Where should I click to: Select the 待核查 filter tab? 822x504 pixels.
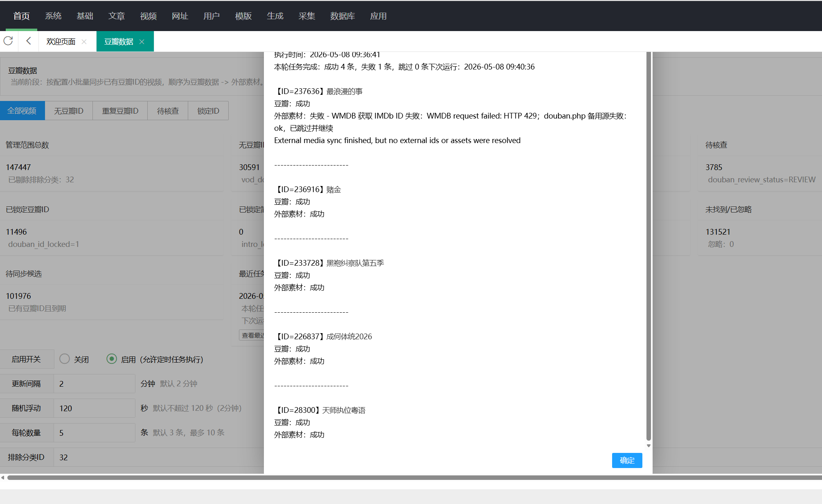point(168,111)
